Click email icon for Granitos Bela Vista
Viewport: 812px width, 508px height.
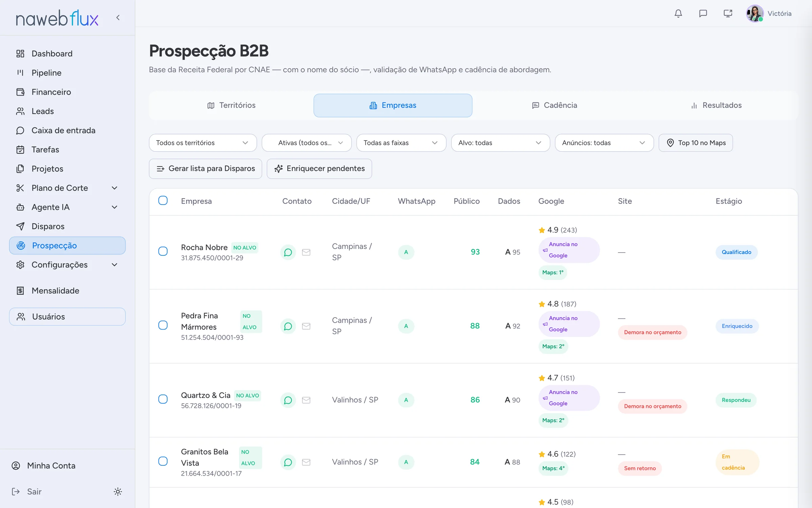click(x=306, y=462)
